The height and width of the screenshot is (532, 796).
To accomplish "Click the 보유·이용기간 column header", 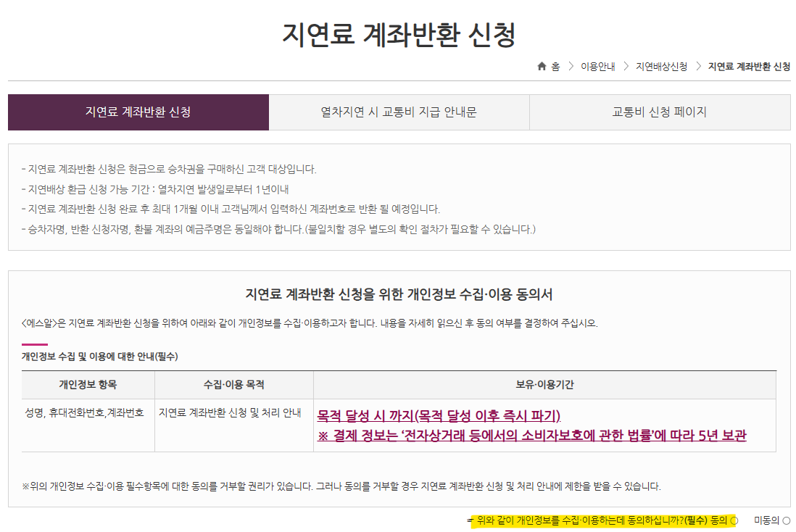I will pyautogui.click(x=545, y=385).
